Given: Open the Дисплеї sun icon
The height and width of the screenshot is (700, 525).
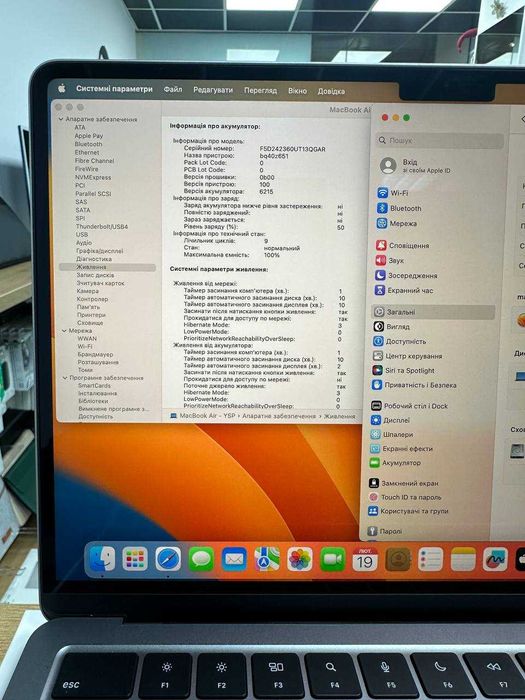Looking at the screenshot, I should click(375, 420).
